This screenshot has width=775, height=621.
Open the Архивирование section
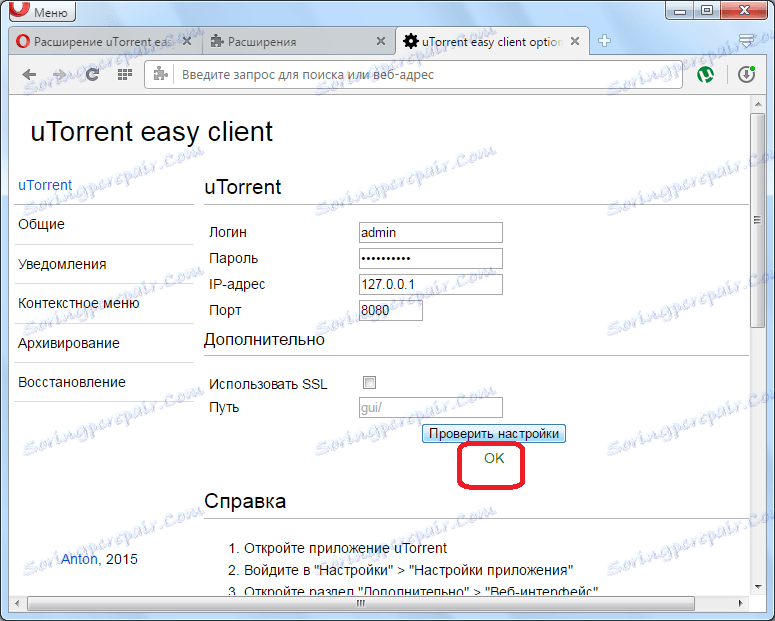pos(69,343)
